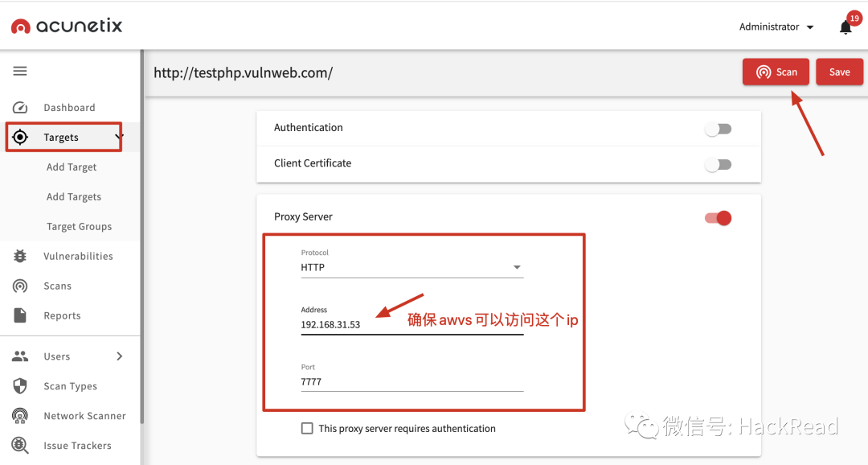Image resolution: width=868 pixels, height=465 pixels.
Task: Enable the Authentication toggle
Action: click(x=718, y=130)
